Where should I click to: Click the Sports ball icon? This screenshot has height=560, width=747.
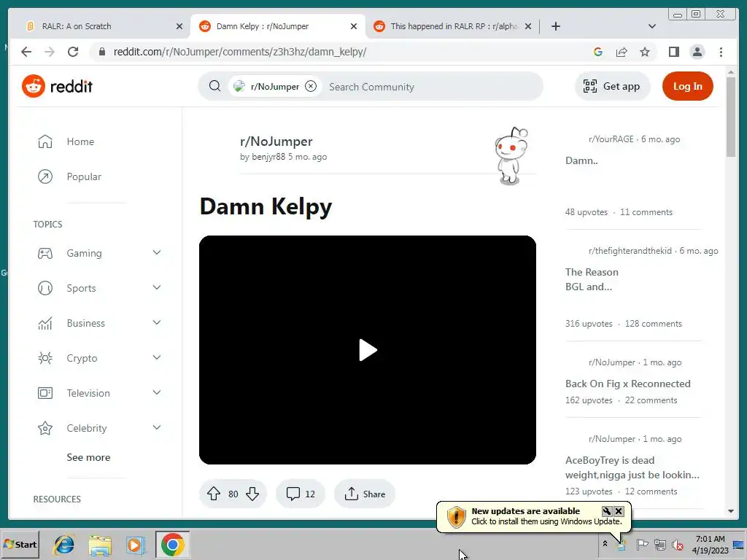click(45, 288)
